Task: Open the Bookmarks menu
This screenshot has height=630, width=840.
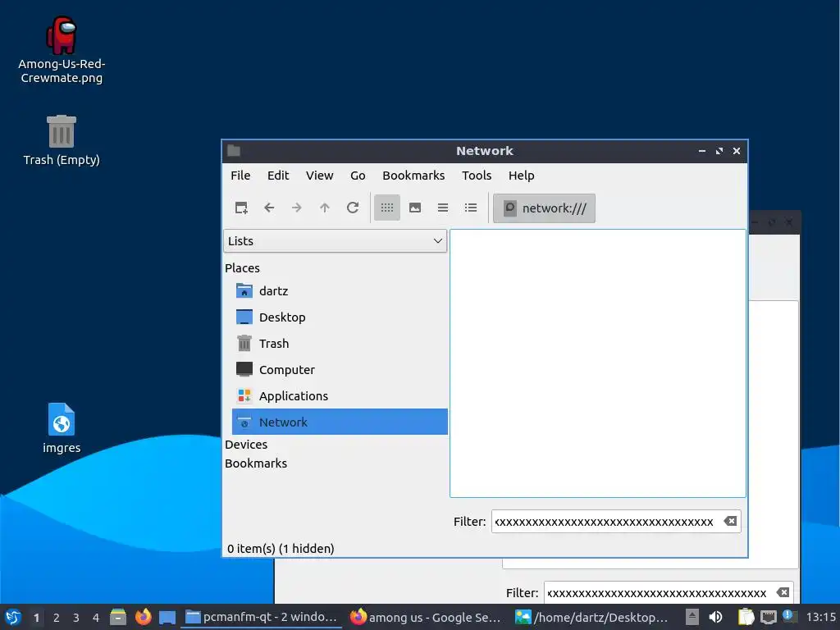Action: pyautogui.click(x=413, y=176)
